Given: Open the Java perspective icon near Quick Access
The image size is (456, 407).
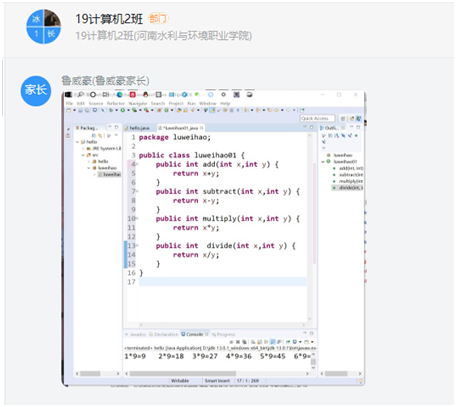Looking at the screenshot, I should tap(358, 118).
